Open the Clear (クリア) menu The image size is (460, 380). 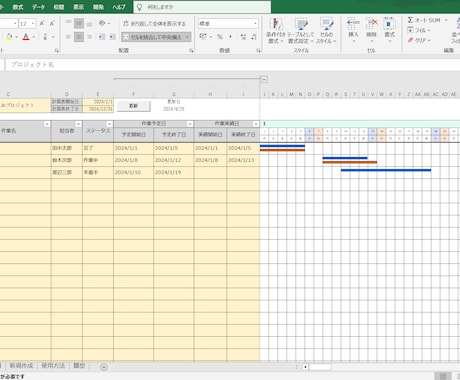click(419, 40)
